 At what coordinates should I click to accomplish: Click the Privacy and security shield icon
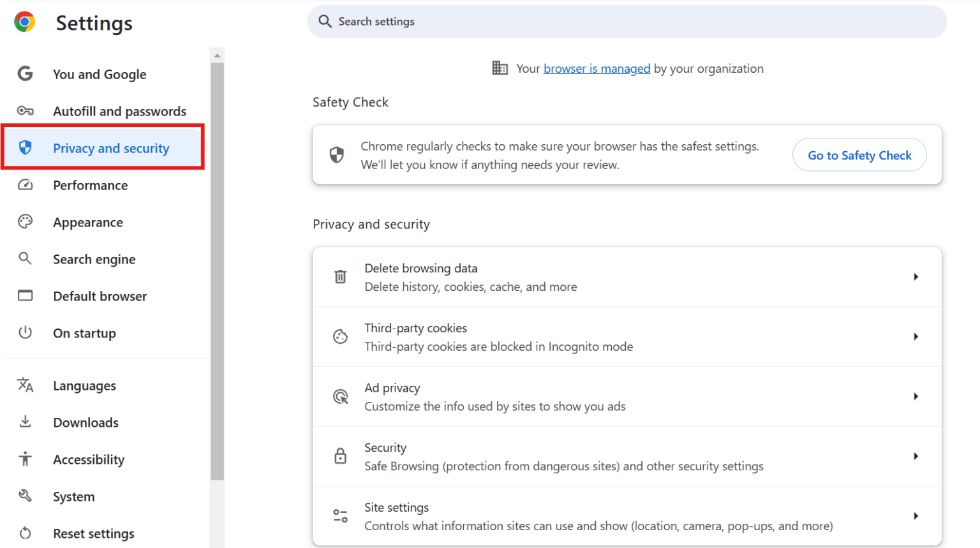(25, 147)
